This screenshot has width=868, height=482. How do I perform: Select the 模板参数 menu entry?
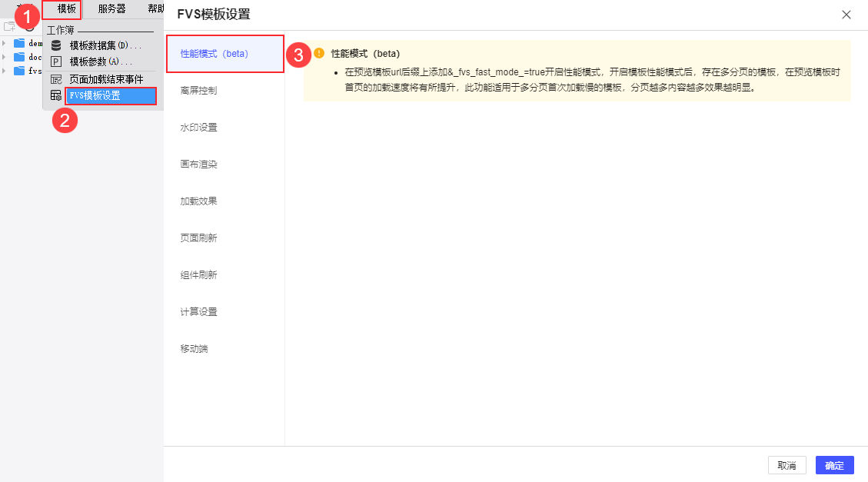[x=101, y=61]
